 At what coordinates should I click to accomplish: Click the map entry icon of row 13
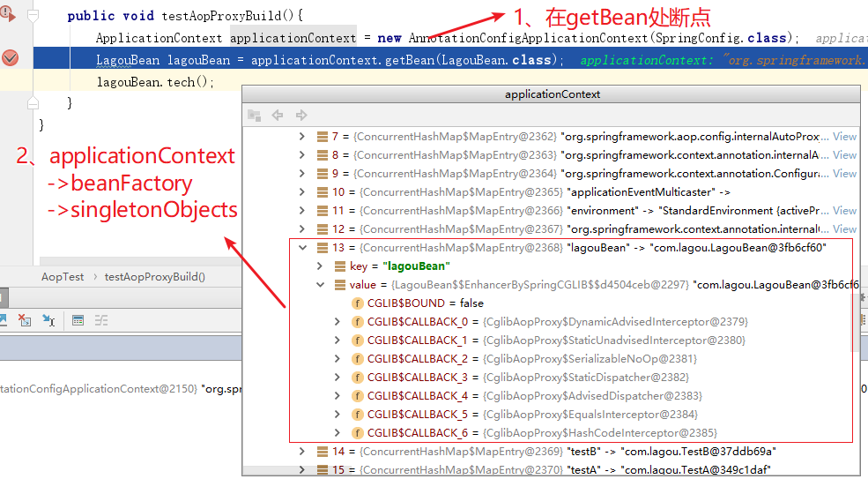pos(323,248)
